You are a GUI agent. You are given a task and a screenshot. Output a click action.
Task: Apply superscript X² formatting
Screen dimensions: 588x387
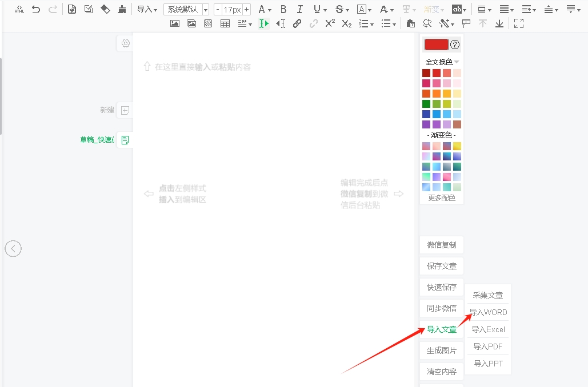coord(330,23)
